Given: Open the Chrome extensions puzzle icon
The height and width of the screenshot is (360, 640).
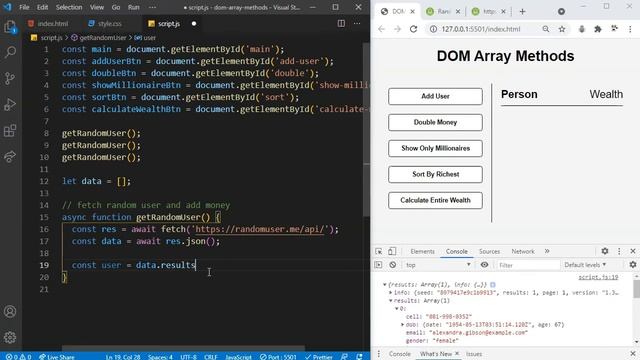Looking at the screenshot, I should (x=598, y=29).
